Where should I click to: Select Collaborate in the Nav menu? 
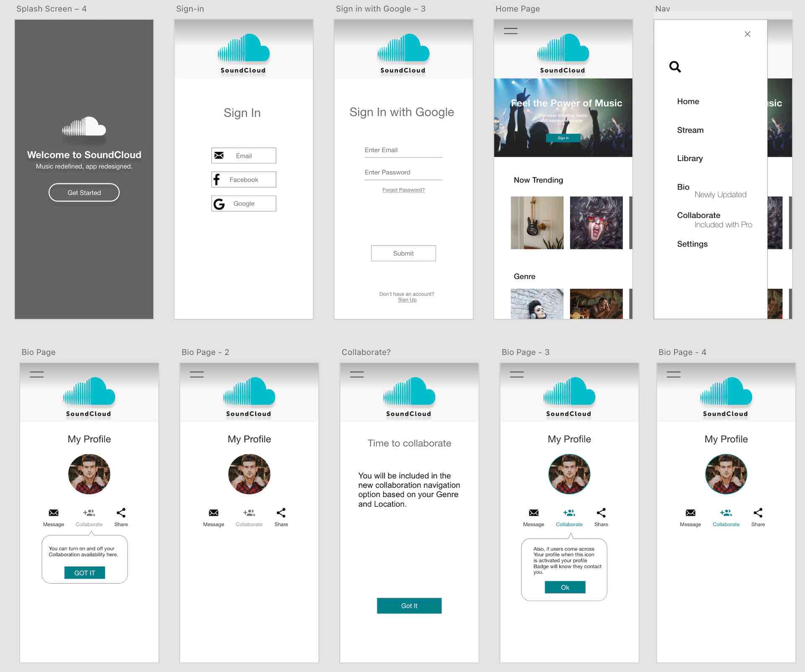pyautogui.click(x=699, y=215)
